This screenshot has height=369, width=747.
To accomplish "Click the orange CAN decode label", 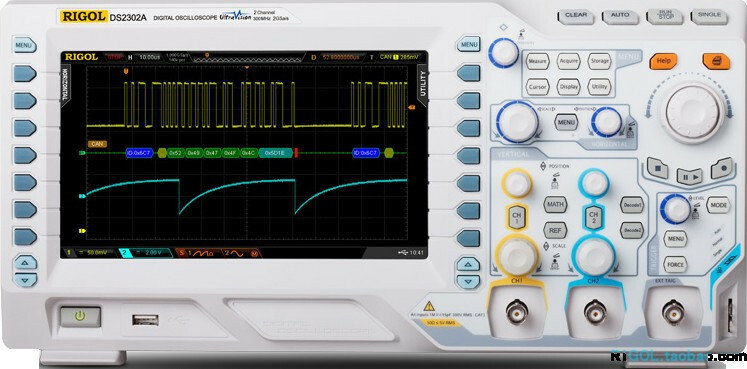I will pyautogui.click(x=97, y=143).
